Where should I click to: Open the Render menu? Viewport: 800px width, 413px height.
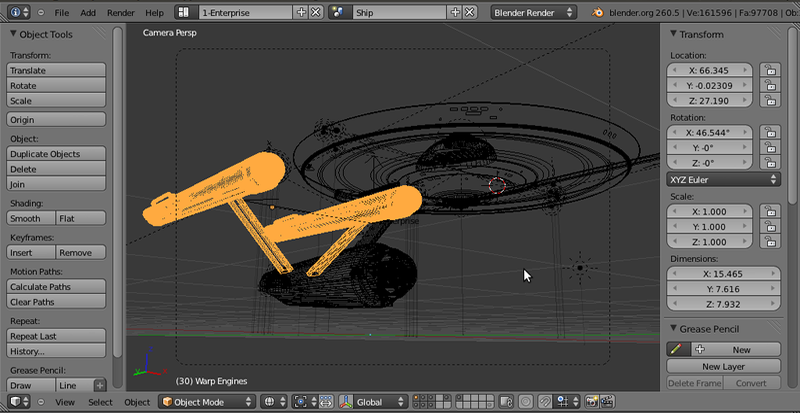[121, 13]
